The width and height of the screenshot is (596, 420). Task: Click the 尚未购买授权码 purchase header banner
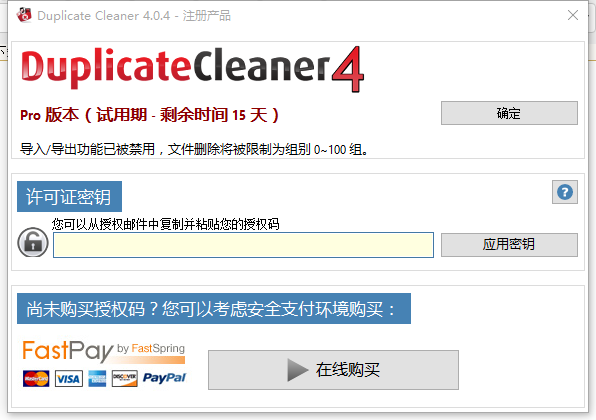pos(214,309)
